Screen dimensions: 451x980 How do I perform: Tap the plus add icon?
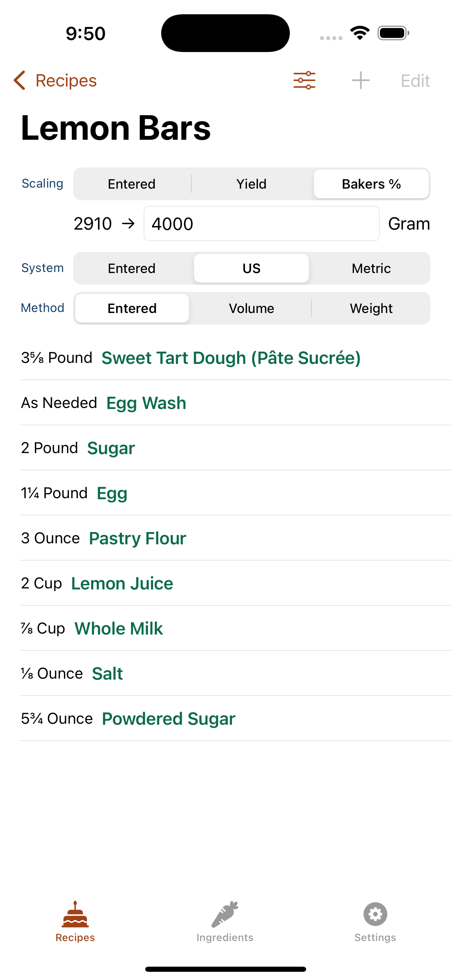point(360,80)
